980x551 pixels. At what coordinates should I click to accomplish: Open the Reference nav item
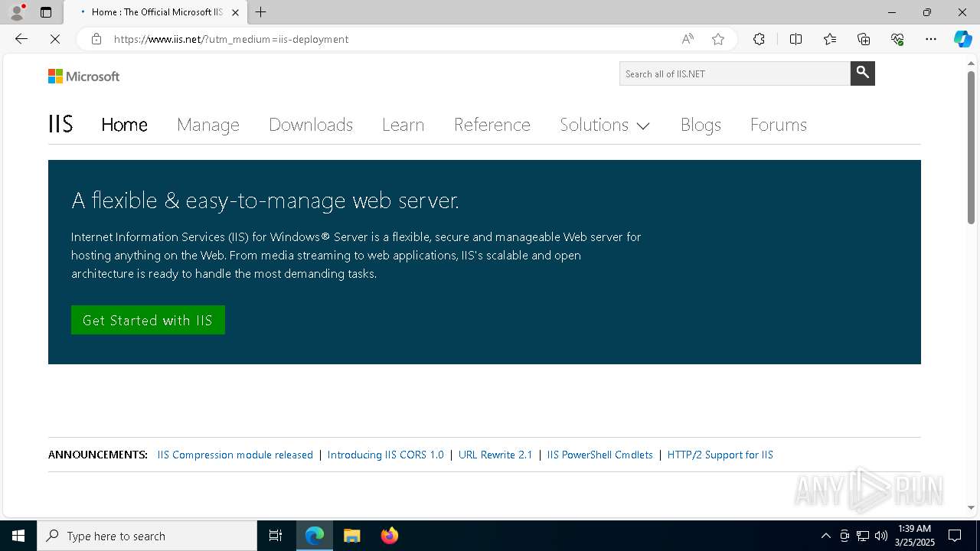492,125
